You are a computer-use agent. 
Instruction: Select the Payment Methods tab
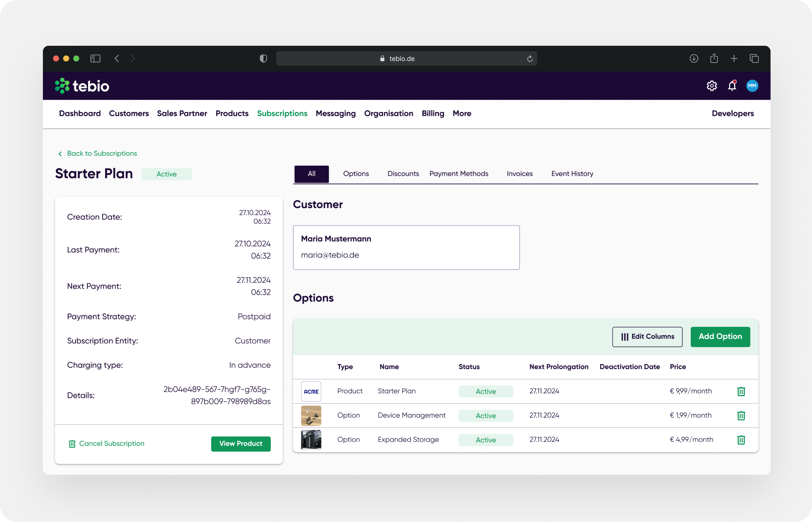tap(459, 173)
